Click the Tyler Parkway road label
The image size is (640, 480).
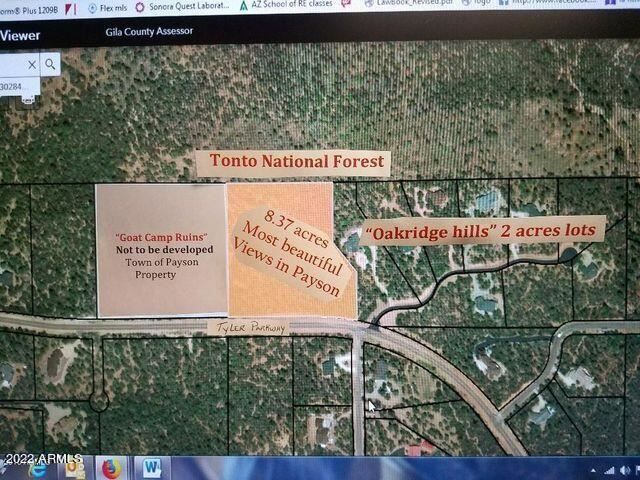click(250, 328)
